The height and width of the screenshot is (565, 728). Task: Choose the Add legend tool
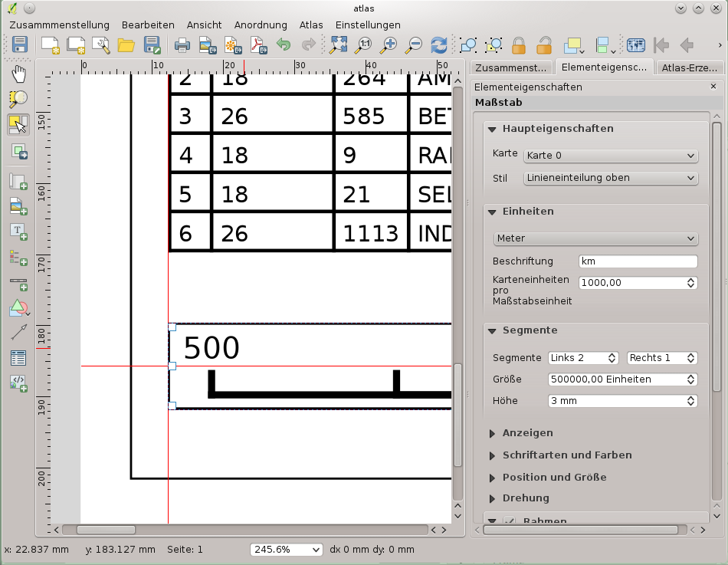click(18, 257)
